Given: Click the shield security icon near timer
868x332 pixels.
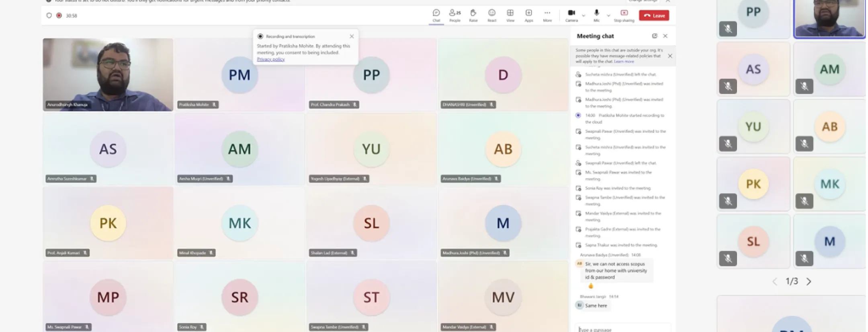Looking at the screenshot, I should [x=49, y=15].
